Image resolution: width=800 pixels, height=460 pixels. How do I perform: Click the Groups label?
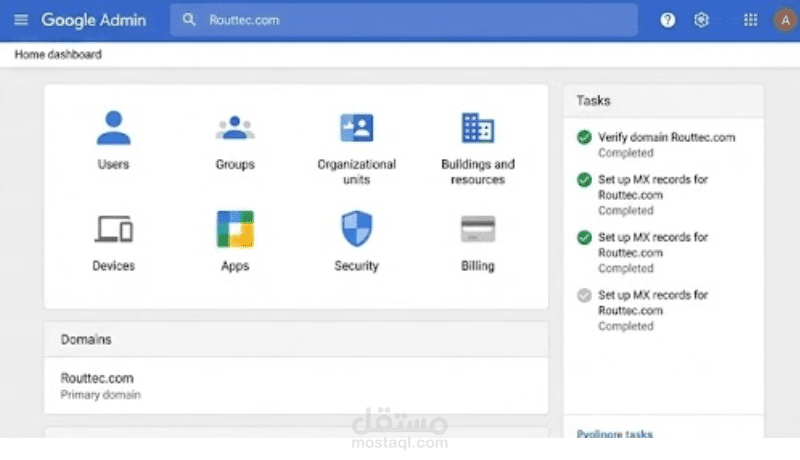click(x=235, y=164)
